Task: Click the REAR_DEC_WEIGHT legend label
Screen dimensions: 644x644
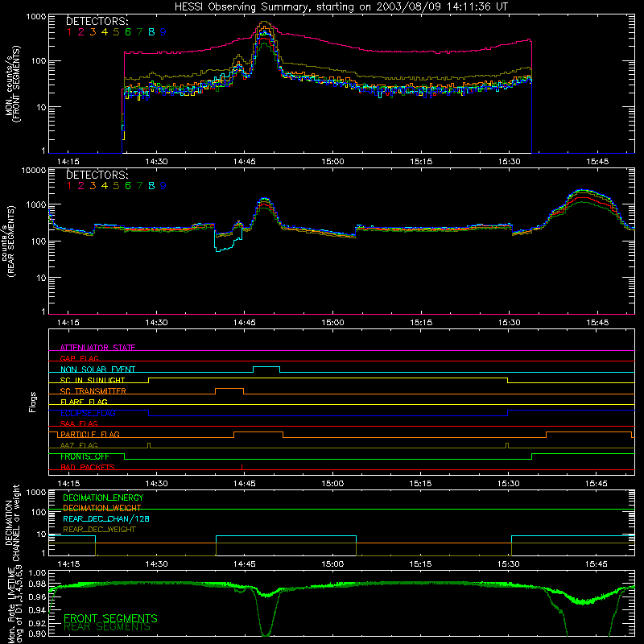Action: [x=99, y=530]
